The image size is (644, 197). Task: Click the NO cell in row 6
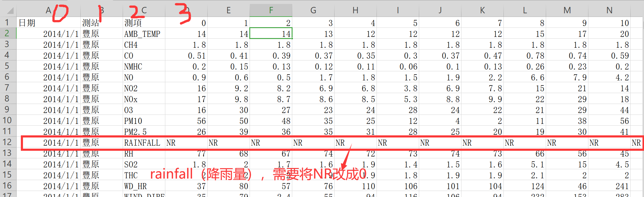[144, 77]
